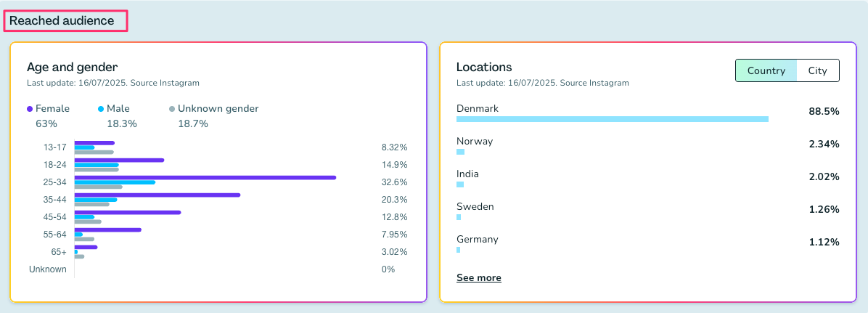Click the purple Female legend dot
The image size is (868, 313).
click(30, 109)
